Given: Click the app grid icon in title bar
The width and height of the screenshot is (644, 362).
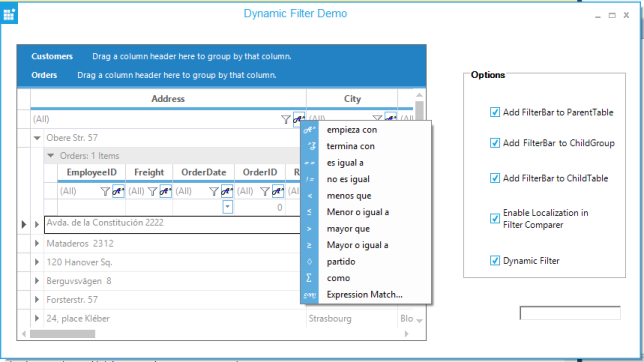Looking at the screenshot, I should pos(9,14).
